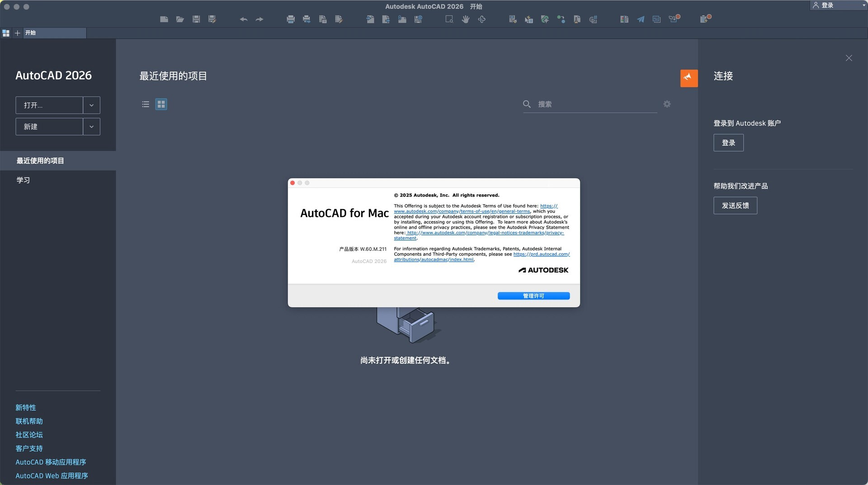
Task: Click the four-squares start grid icon
Action: (6, 33)
